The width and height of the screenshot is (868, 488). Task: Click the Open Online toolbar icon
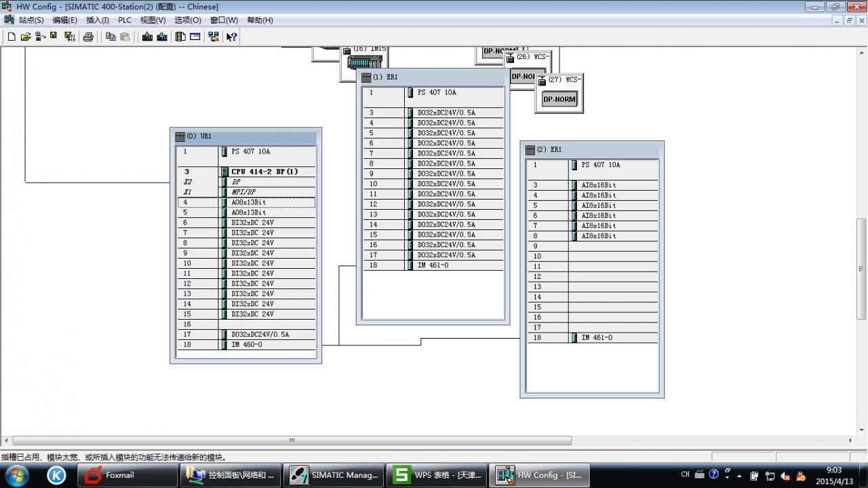(x=41, y=37)
